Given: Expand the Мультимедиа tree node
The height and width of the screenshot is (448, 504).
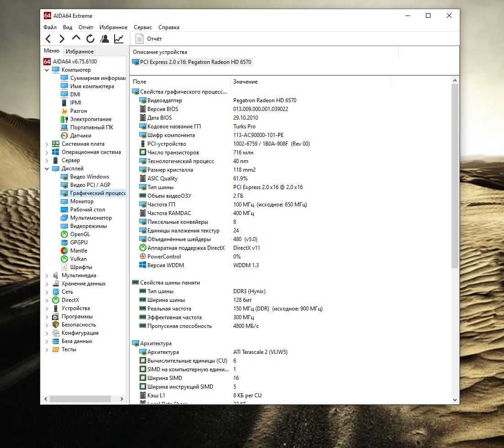Looking at the screenshot, I should coord(47,276).
